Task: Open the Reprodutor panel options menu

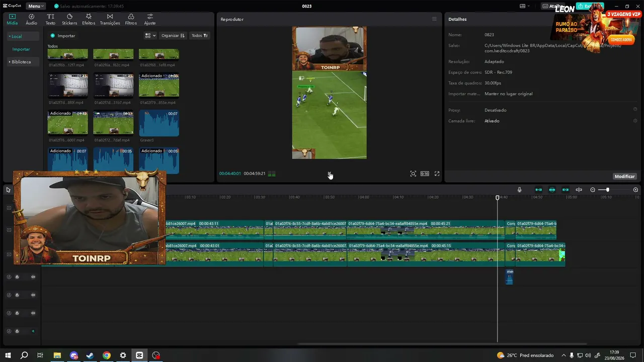Action: pos(434,19)
